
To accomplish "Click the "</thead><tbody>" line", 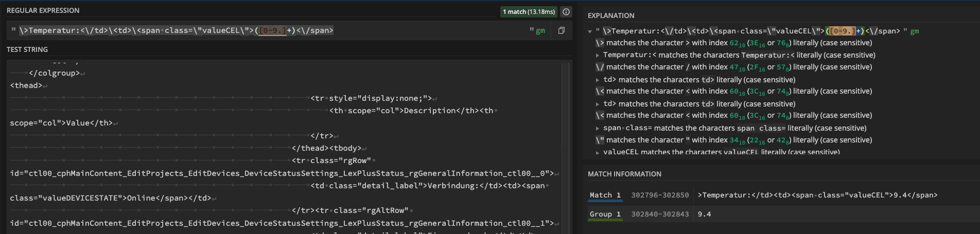I will [326, 148].
